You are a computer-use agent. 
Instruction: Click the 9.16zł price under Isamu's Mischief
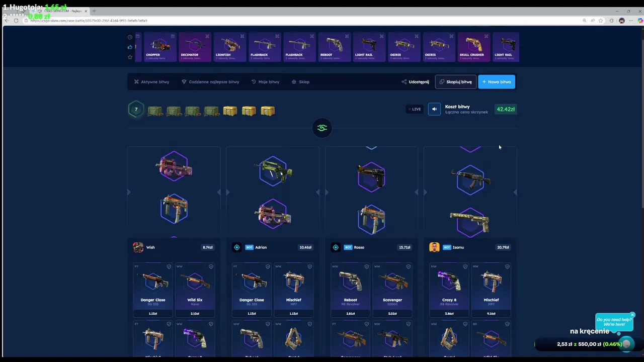(x=491, y=313)
